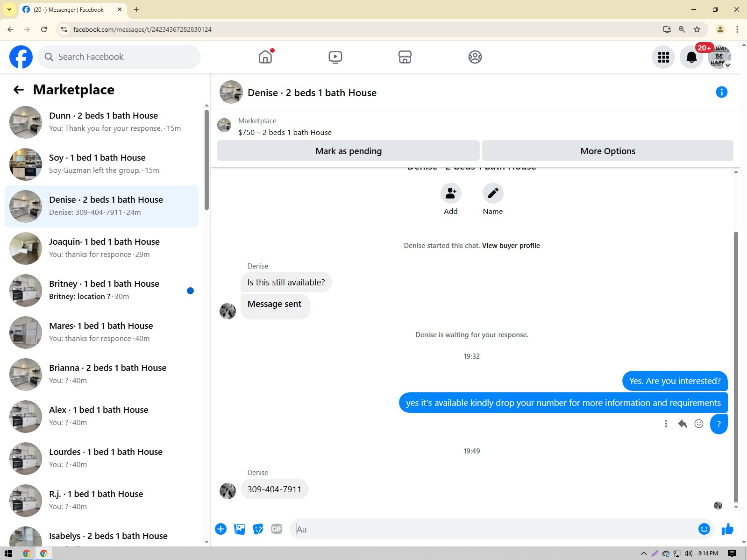Open the emoji picker in message box
The image size is (747, 560).
tap(704, 529)
